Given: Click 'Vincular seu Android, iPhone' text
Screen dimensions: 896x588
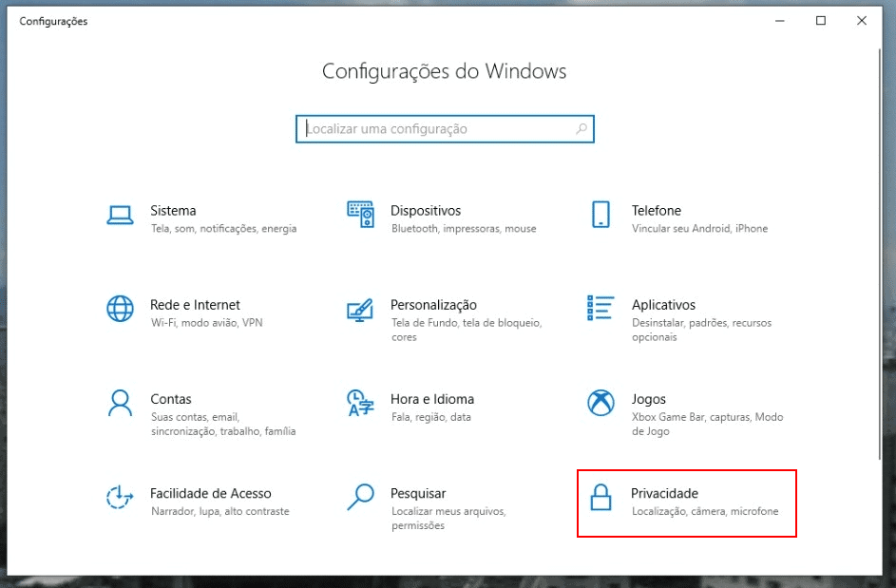Looking at the screenshot, I should pyautogui.click(x=700, y=229).
